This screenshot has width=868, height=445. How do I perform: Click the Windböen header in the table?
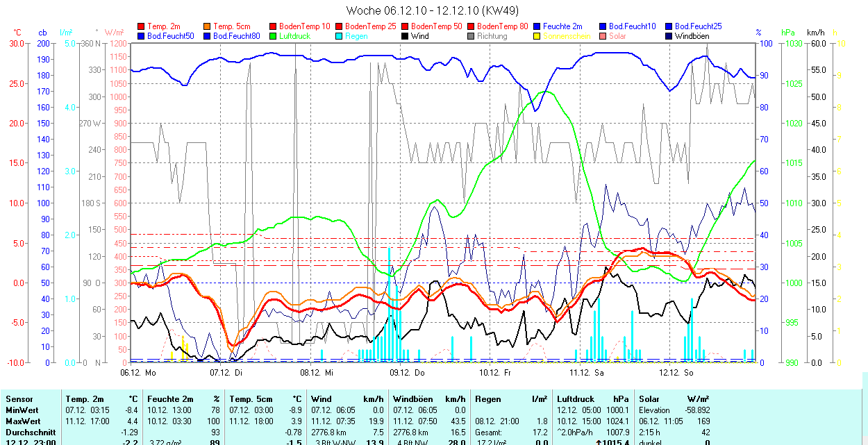tap(412, 399)
